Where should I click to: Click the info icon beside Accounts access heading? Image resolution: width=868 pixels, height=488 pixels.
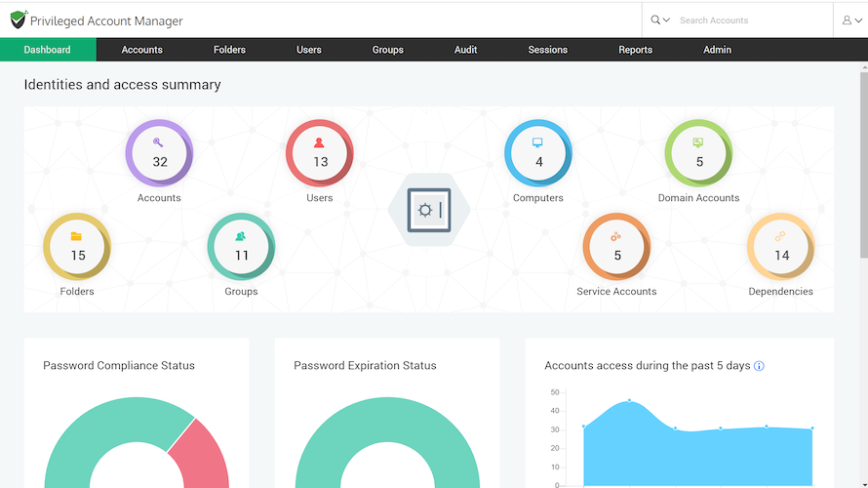759,366
